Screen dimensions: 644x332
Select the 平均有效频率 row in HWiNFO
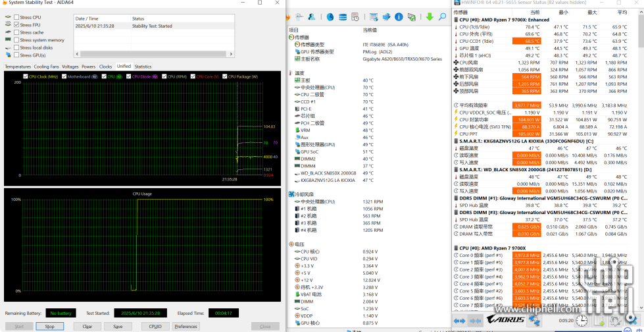click(x=541, y=105)
